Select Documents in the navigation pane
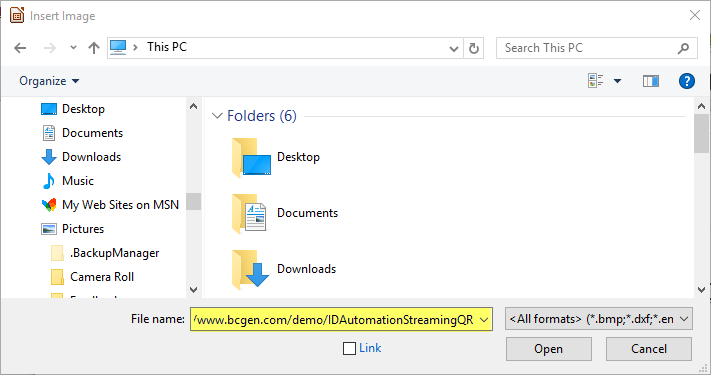This screenshot has width=711, height=375. [93, 133]
